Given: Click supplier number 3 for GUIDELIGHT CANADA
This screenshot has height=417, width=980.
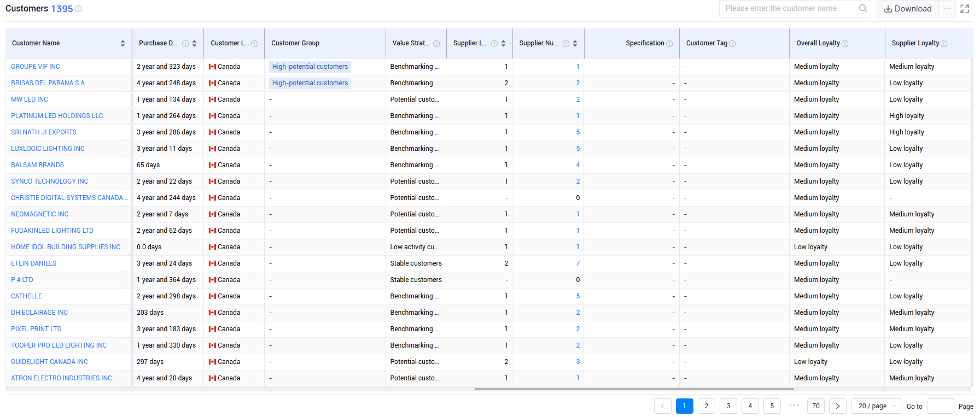Looking at the screenshot, I should (578, 362).
